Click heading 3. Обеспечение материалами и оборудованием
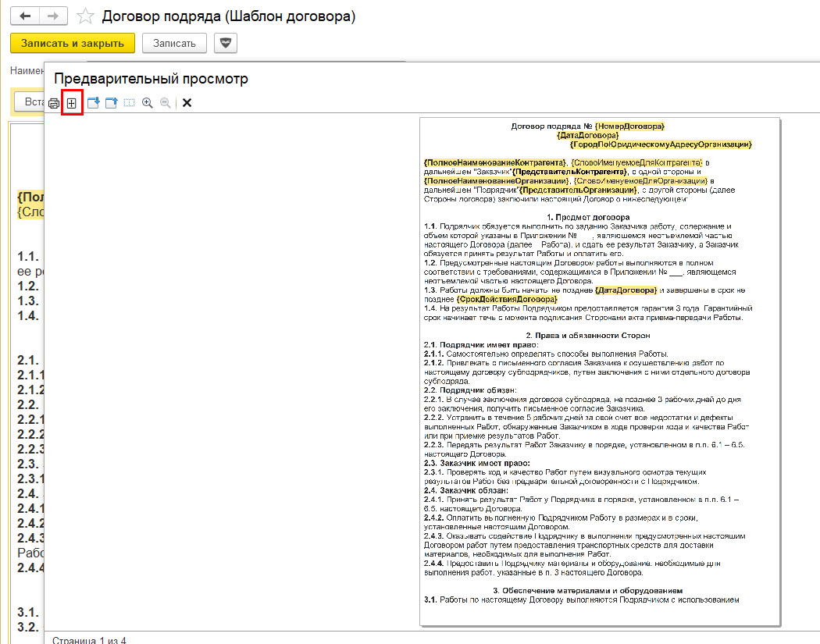Viewport: 820px width, 644px height. click(x=588, y=591)
